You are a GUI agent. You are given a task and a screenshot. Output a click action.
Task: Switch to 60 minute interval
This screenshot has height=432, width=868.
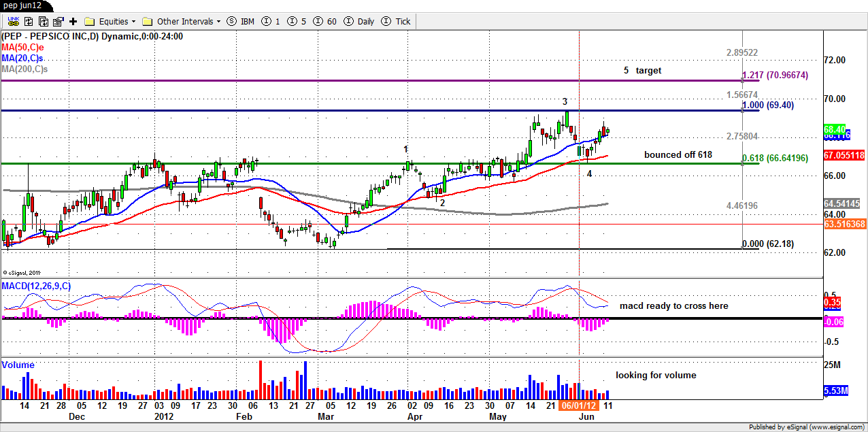click(x=325, y=21)
